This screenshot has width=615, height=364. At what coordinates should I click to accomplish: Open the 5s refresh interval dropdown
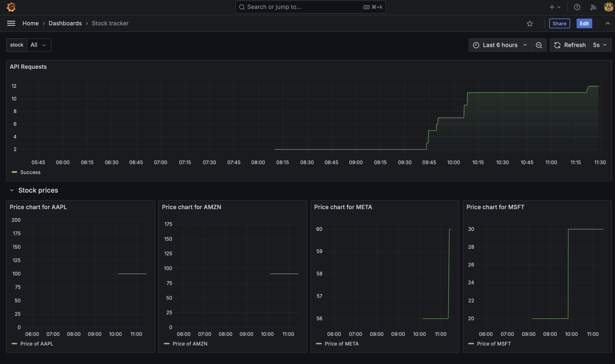click(600, 45)
